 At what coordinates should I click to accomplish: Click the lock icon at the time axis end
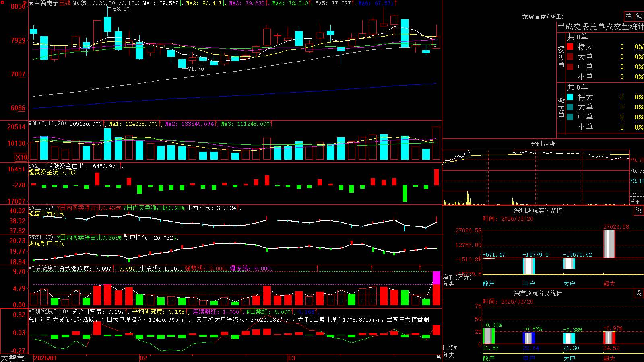point(439,357)
